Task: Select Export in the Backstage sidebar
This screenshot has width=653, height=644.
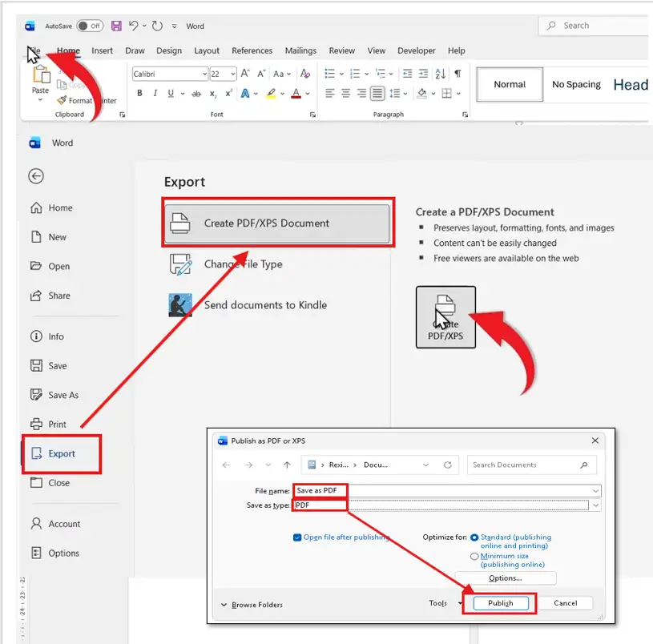Action: click(x=61, y=453)
